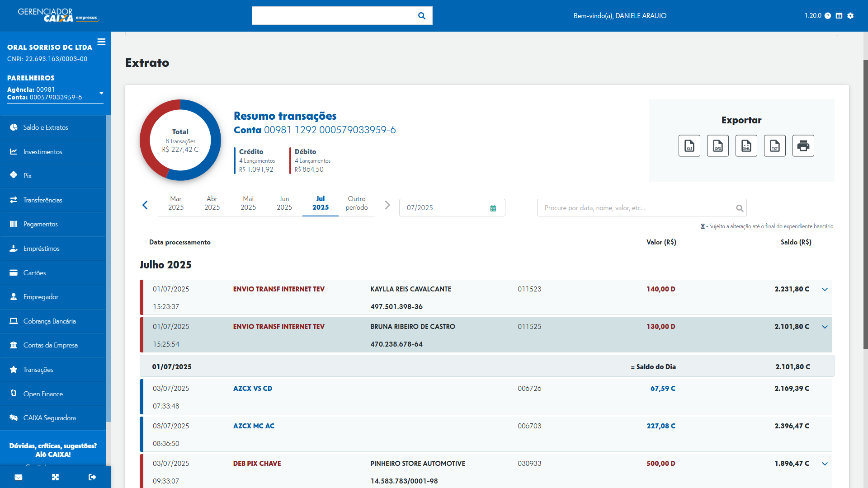Select the Jun 2025 period tab
The height and width of the screenshot is (488, 868).
284,203
